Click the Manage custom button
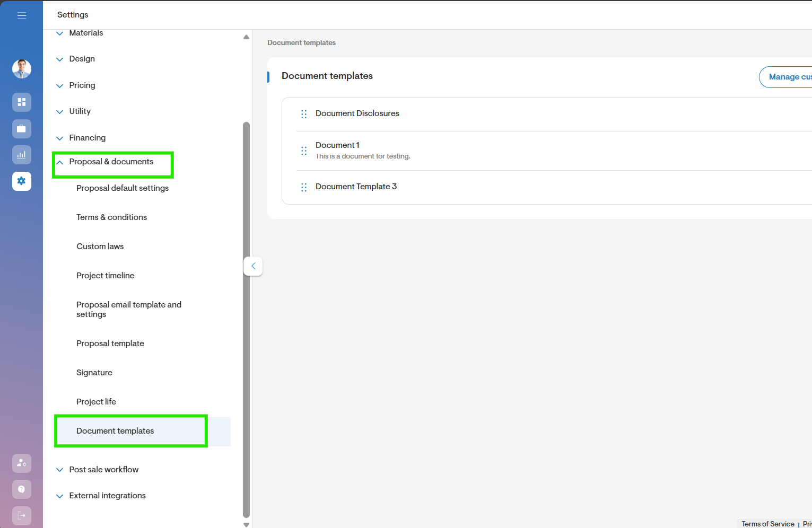 [x=785, y=77]
